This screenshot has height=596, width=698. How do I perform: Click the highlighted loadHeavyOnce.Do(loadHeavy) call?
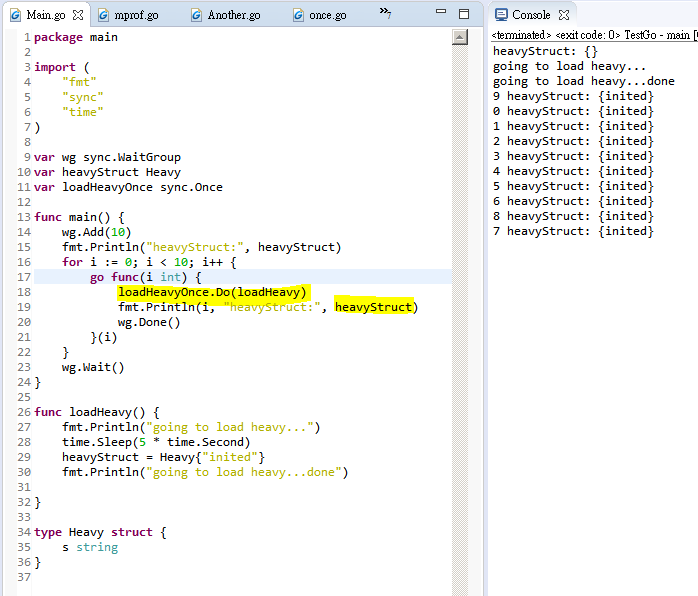click(212, 292)
